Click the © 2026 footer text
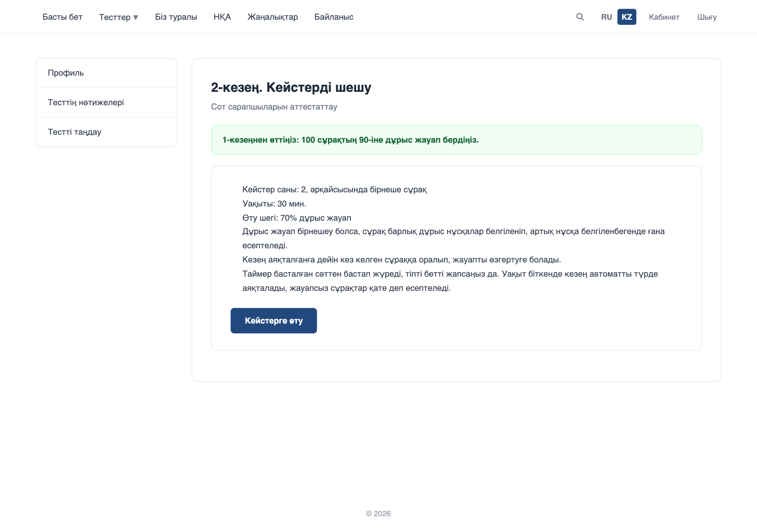The width and height of the screenshot is (757, 532). click(378, 513)
